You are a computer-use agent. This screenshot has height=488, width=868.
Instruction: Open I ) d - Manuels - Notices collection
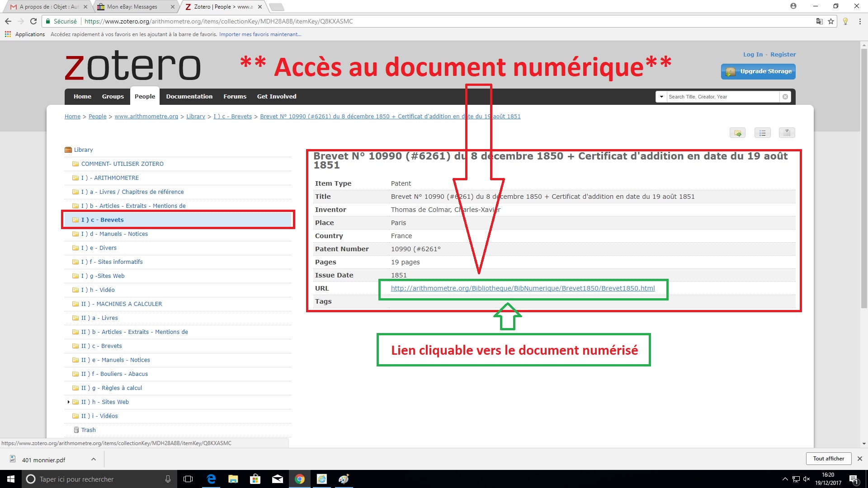114,234
